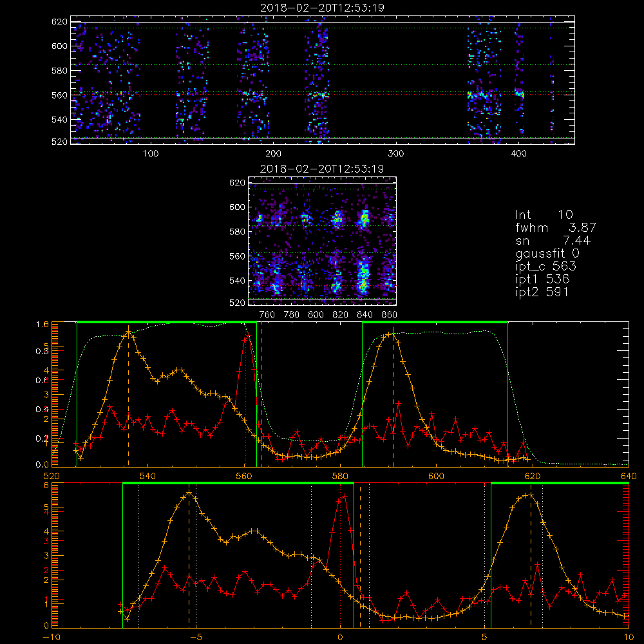Click the red peak near 560 in the third plot
Image resolution: width=644 pixels, height=644 pixels.
(248, 337)
